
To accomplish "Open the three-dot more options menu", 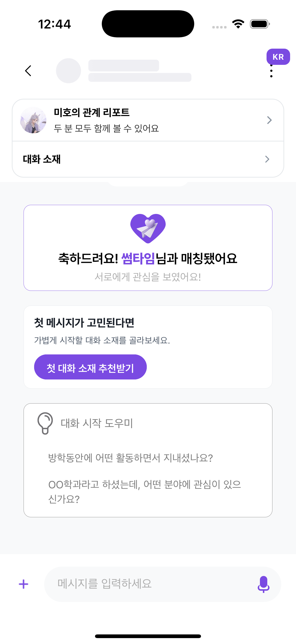I will [x=271, y=71].
